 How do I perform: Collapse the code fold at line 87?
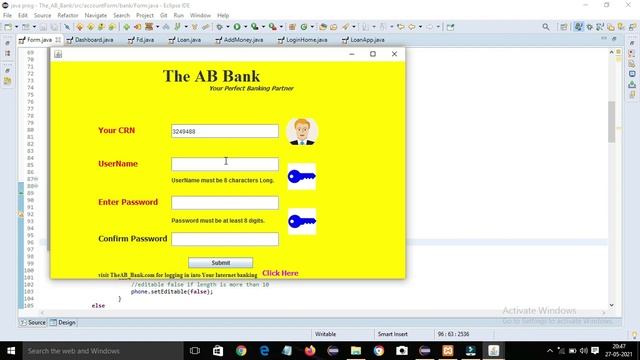36,179
